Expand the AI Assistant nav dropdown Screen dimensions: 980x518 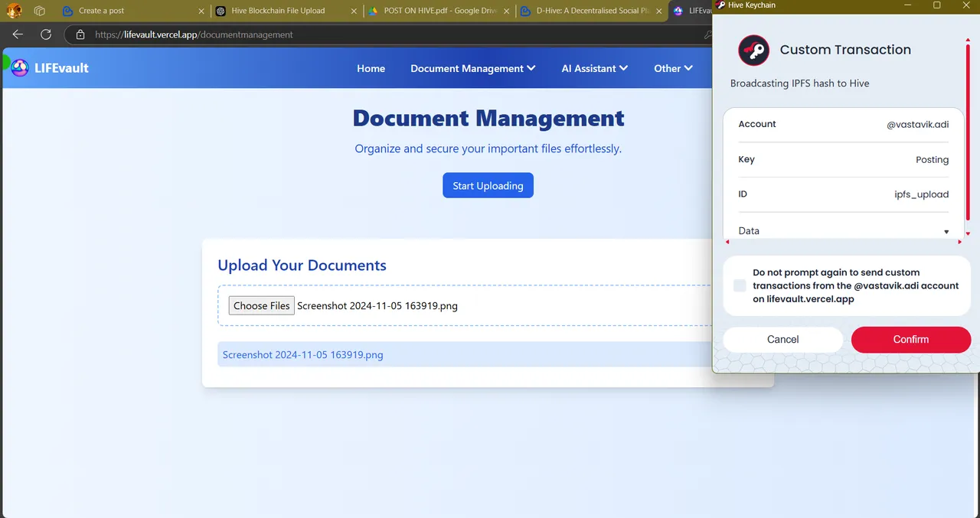pos(595,68)
